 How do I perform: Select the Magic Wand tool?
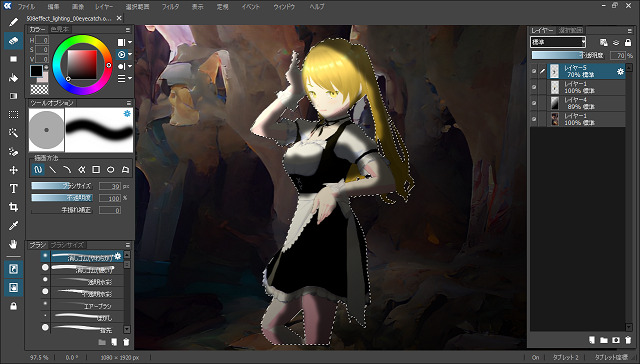click(13, 133)
